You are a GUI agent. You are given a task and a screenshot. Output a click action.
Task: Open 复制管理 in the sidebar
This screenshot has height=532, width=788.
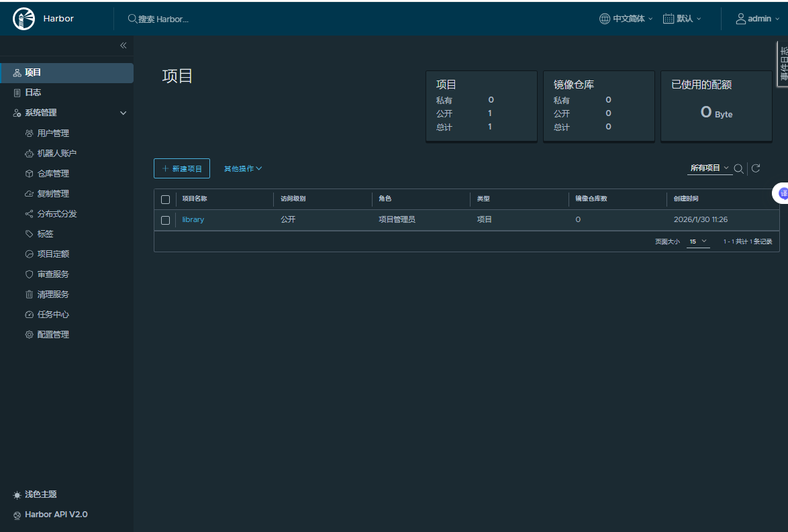point(53,193)
